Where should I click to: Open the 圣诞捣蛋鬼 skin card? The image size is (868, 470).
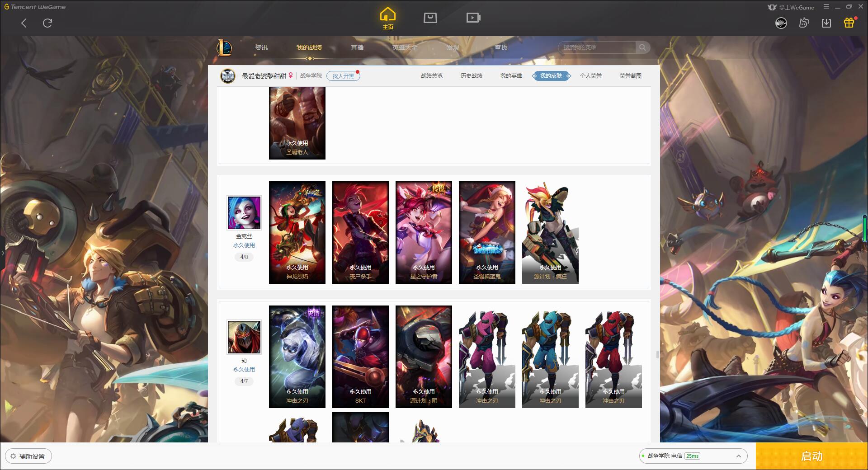[x=487, y=232]
